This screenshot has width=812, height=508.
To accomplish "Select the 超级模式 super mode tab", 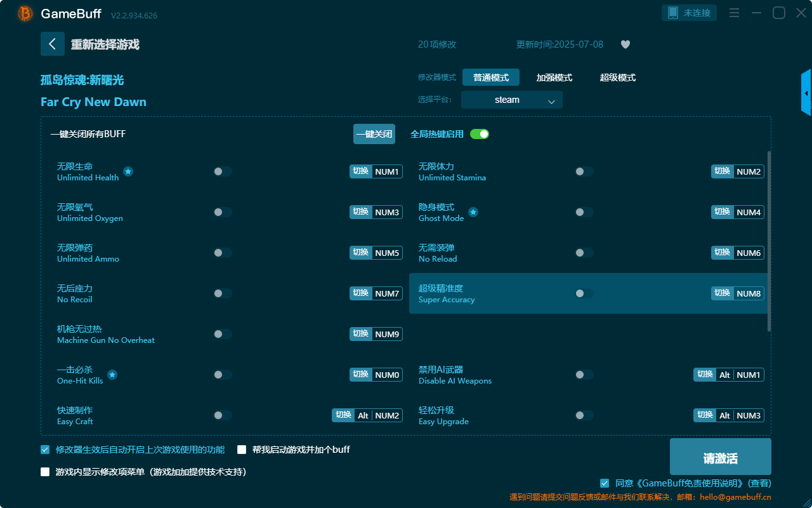I will click(617, 77).
